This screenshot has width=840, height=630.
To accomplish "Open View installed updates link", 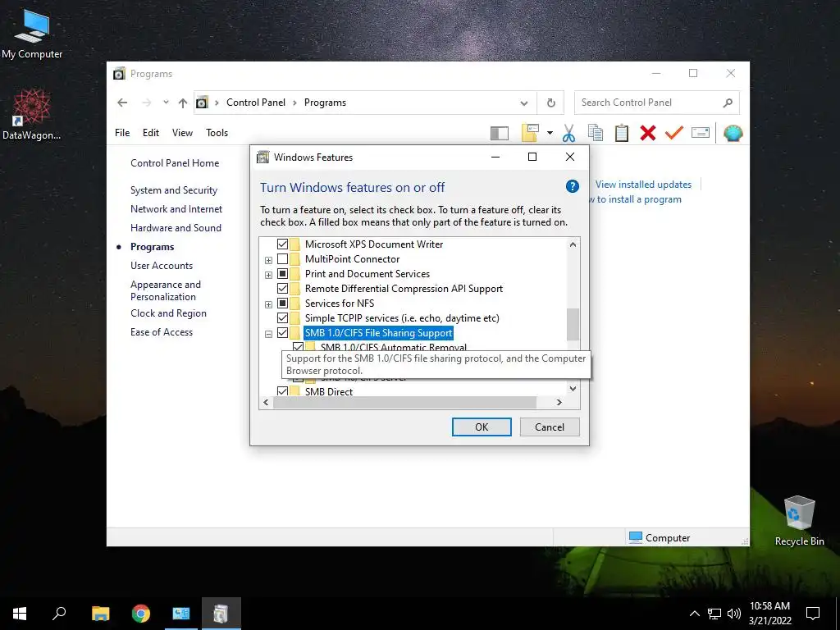I will pyautogui.click(x=643, y=185).
